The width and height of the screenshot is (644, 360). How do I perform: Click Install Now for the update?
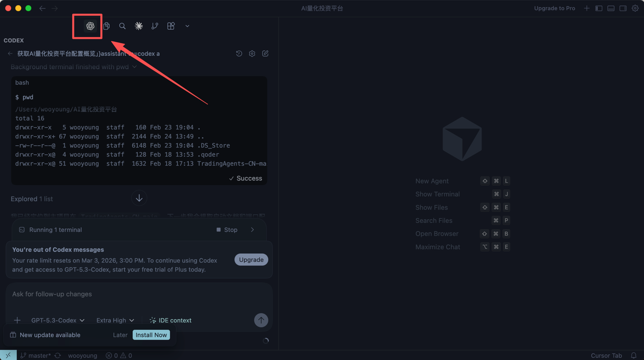pos(151,335)
